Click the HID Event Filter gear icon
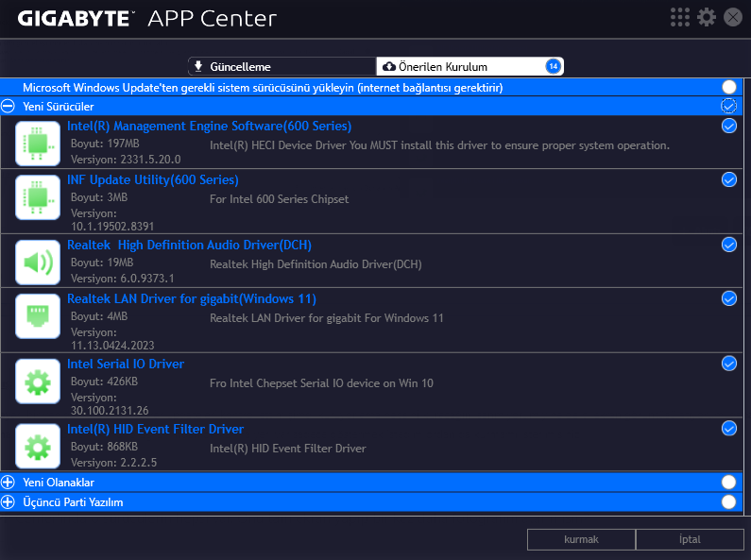Screen dimensions: 751x560 pos(38,446)
